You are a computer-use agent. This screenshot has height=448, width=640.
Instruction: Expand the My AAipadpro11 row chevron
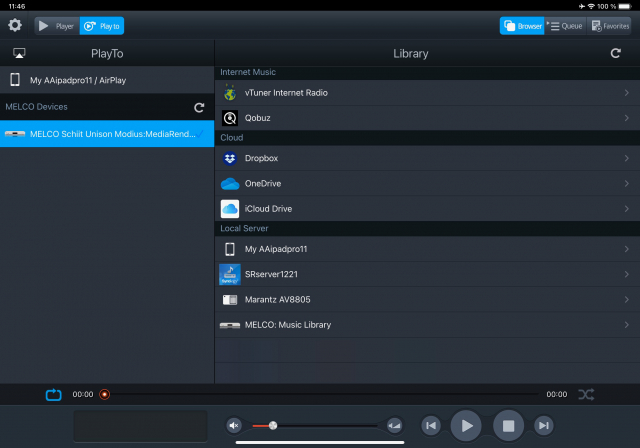coord(627,249)
